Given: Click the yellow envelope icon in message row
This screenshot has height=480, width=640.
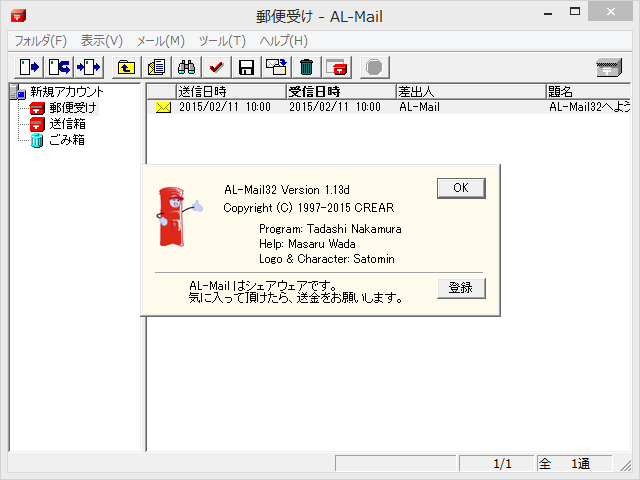Looking at the screenshot, I should coord(163,107).
